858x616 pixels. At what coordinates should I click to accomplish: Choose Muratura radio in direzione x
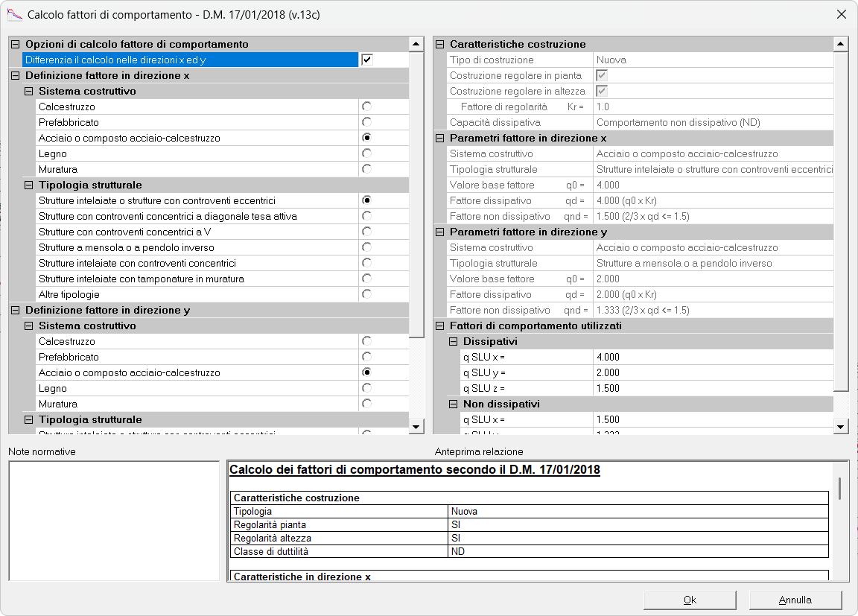[366, 169]
